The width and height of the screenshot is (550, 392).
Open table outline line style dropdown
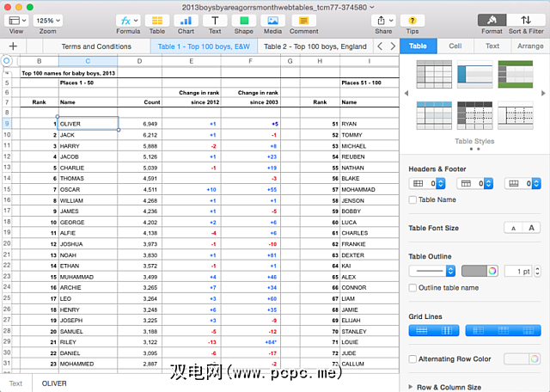[432, 271]
